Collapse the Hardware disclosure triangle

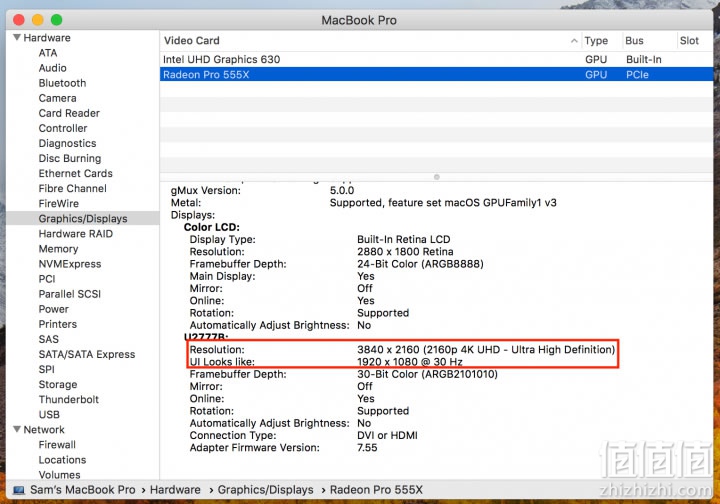coord(17,37)
